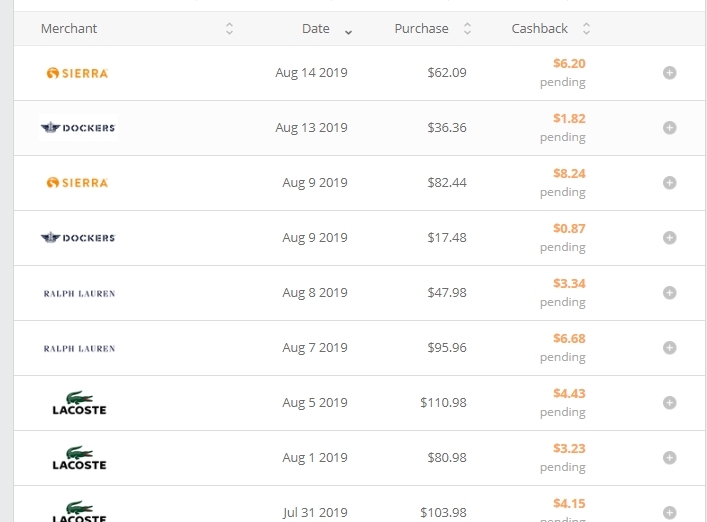This screenshot has width=707, height=522.
Task: Click pending status under $4.43 cashback
Action: click(x=563, y=412)
